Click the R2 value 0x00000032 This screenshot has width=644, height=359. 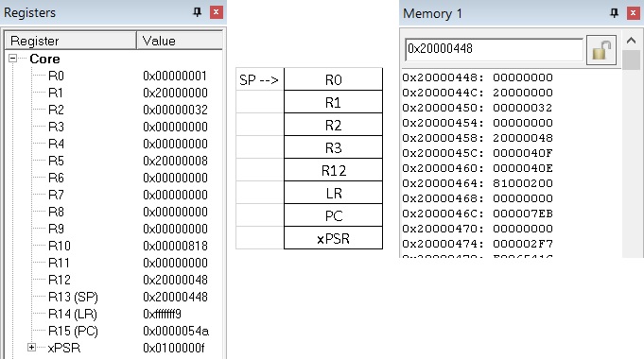[175, 110]
